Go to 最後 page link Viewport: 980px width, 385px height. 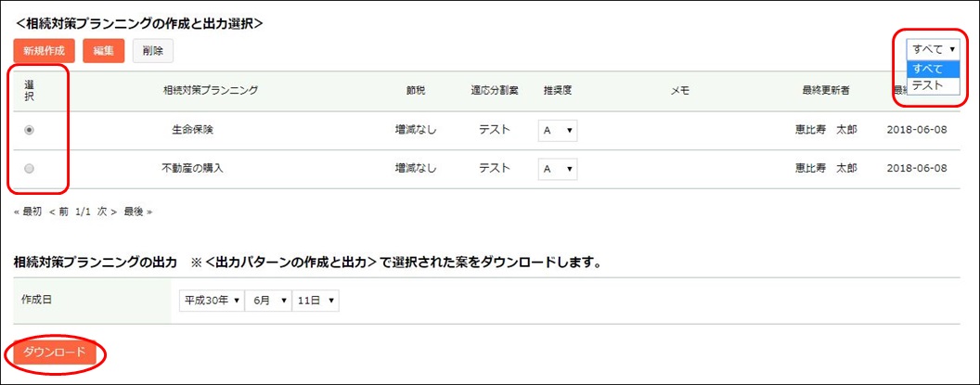pos(138,212)
